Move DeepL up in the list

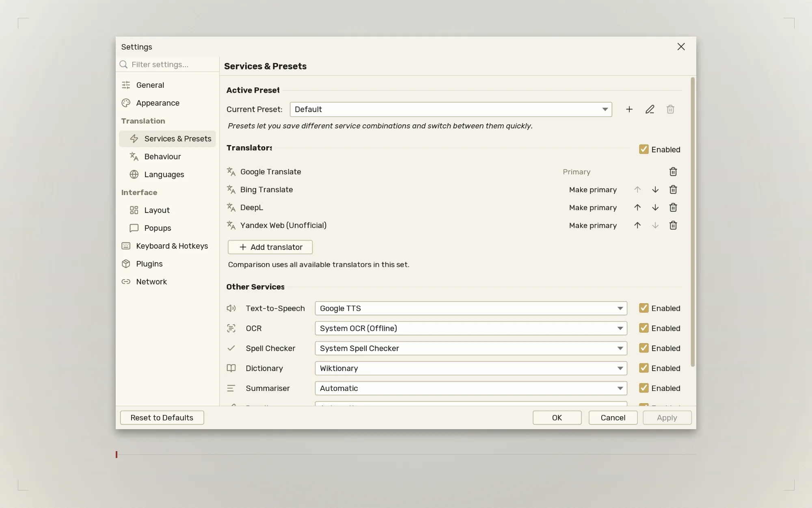tap(637, 208)
